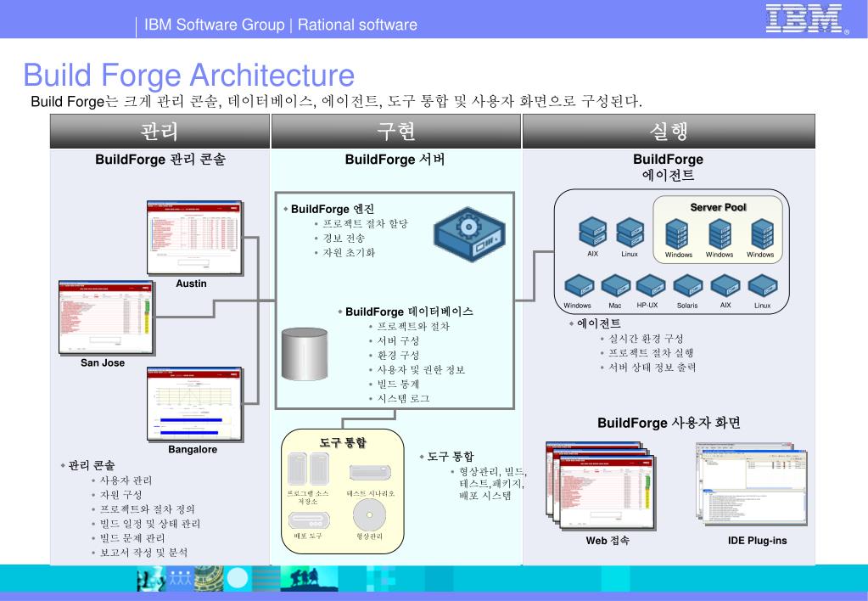Click the "관리 콘솔" bullet heading at lower left

[92, 465]
